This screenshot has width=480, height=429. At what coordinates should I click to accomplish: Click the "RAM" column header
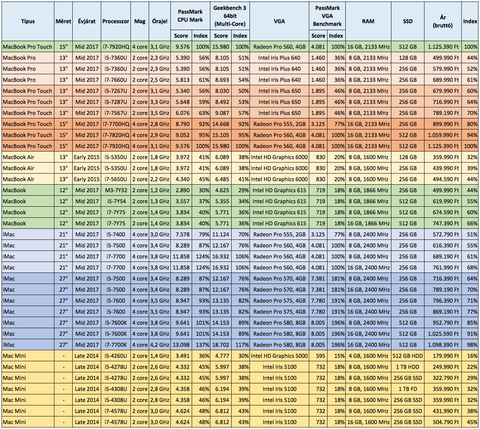(368, 21)
